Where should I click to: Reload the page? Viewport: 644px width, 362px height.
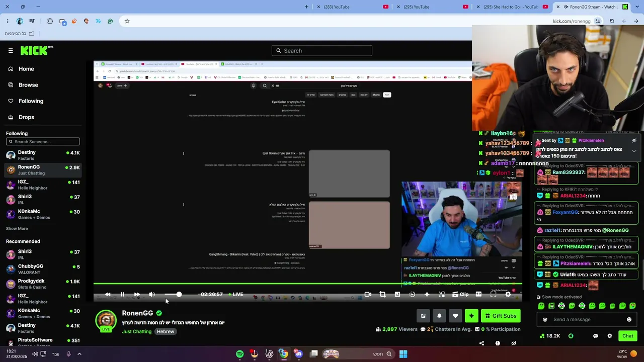point(612,21)
